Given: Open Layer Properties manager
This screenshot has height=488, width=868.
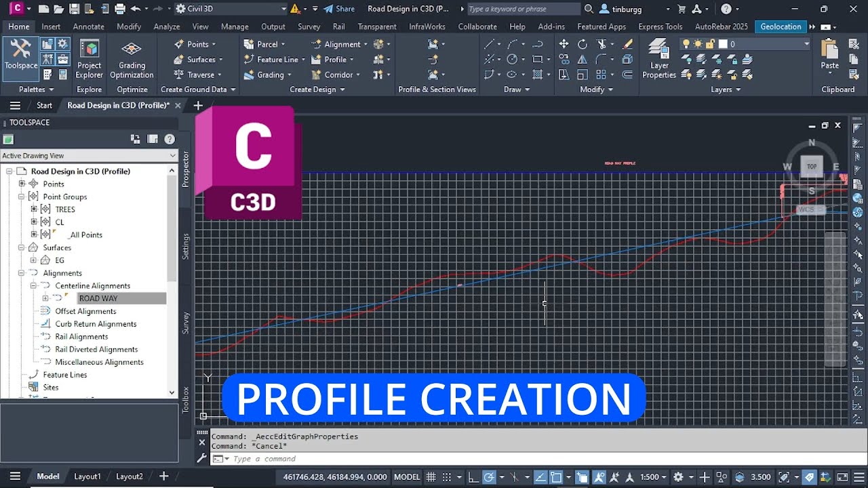Looking at the screenshot, I should click(x=659, y=58).
